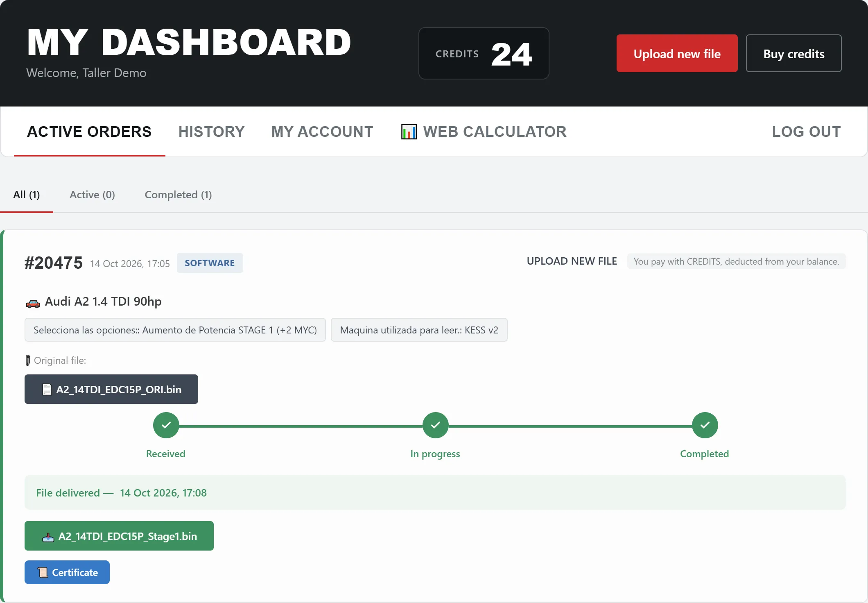
Task: Click the Welcome, Taller Demo text
Action: pyautogui.click(x=86, y=73)
